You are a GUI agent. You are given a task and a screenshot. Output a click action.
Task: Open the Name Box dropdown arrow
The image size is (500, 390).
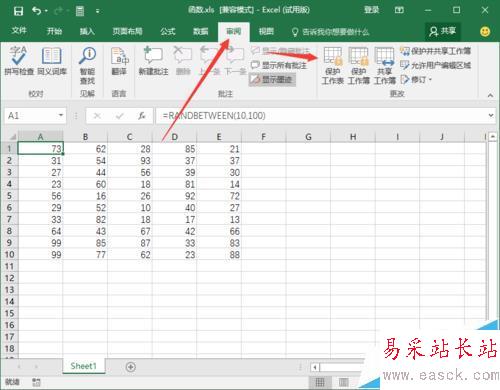click(x=61, y=115)
